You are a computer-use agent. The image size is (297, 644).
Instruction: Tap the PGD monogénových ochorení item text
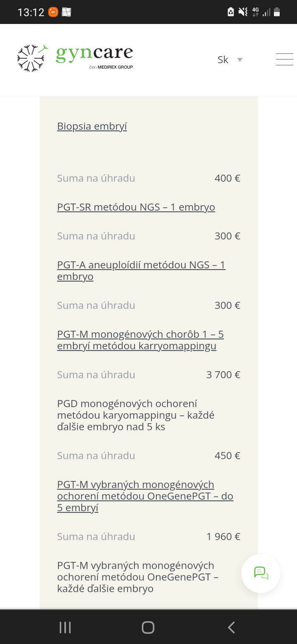136,415
